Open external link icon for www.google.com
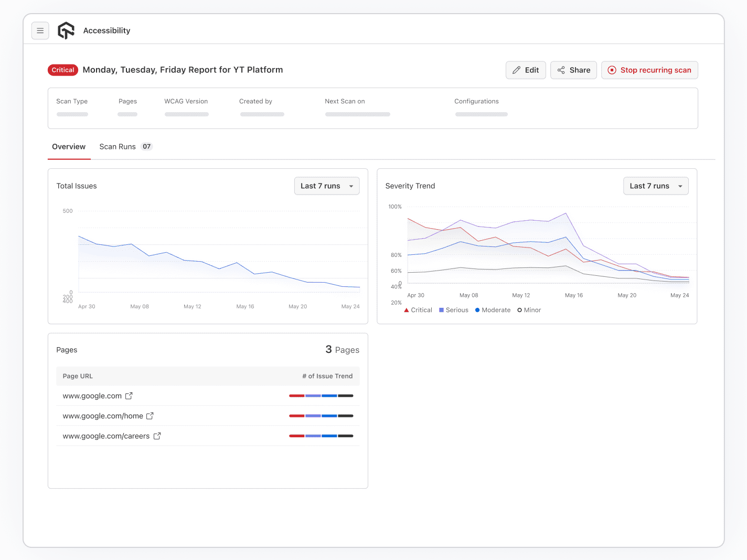The width and height of the screenshot is (747, 560). (129, 396)
